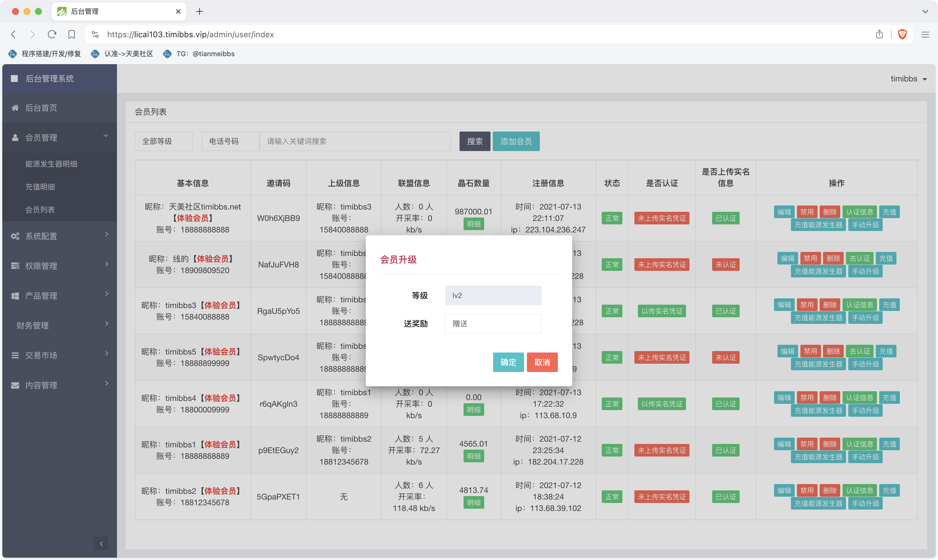Click 手动升级 in the timibbs5 row

[865, 364]
